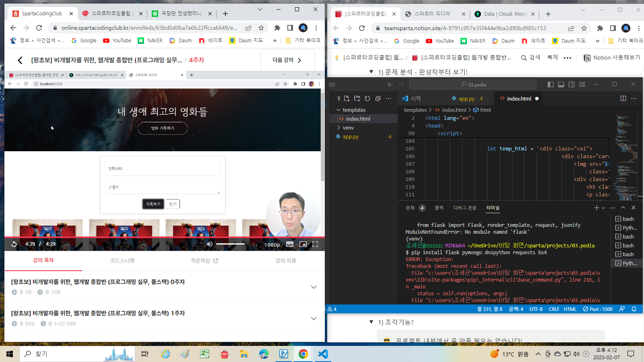Click the 03.pedia command search box
The width and height of the screenshot is (644, 362).
(473, 84)
